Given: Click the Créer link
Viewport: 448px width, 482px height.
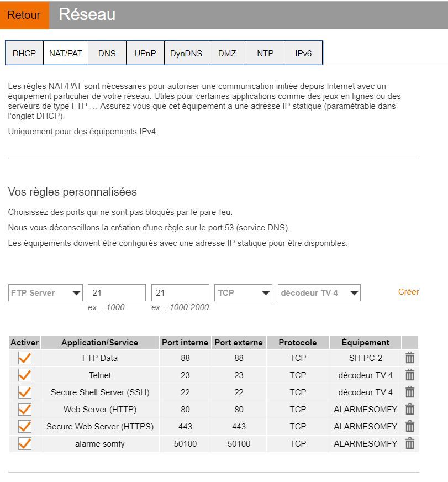Looking at the screenshot, I should coord(408,292).
